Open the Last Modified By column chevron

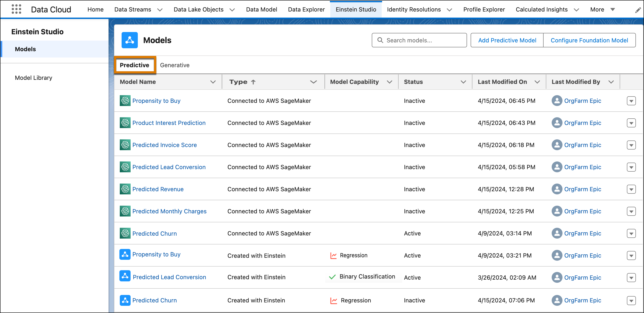(x=611, y=82)
